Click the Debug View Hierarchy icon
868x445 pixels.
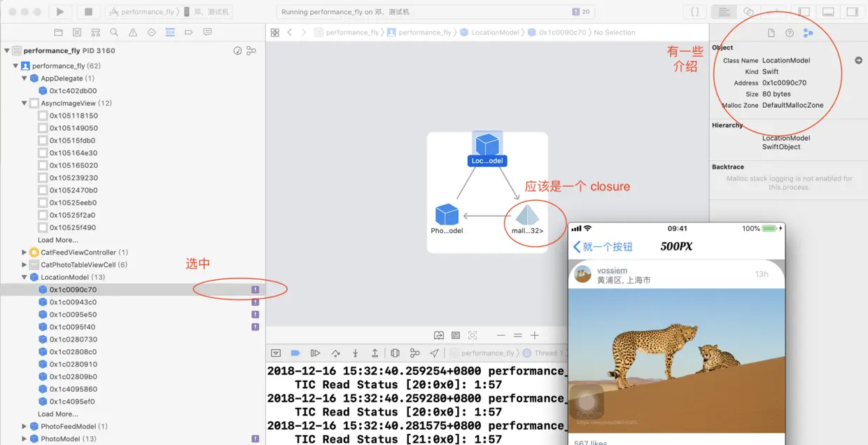[x=395, y=353]
